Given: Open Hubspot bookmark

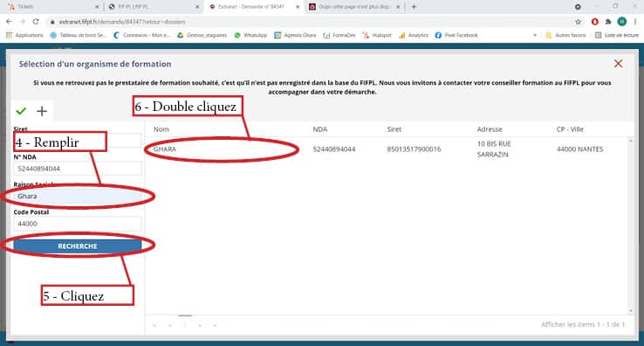Looking at the screenshot, I should [377, 35].
